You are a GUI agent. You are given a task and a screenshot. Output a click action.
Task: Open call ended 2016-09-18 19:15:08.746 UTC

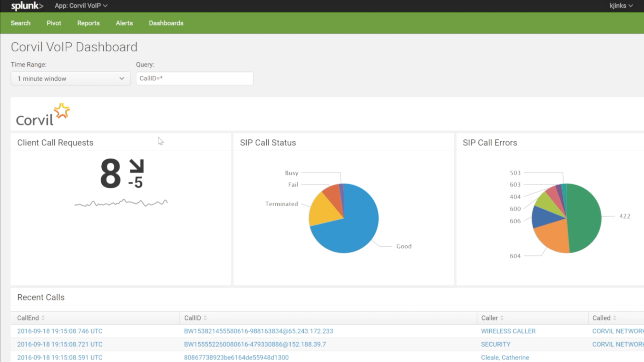click(x=60, y=331)
